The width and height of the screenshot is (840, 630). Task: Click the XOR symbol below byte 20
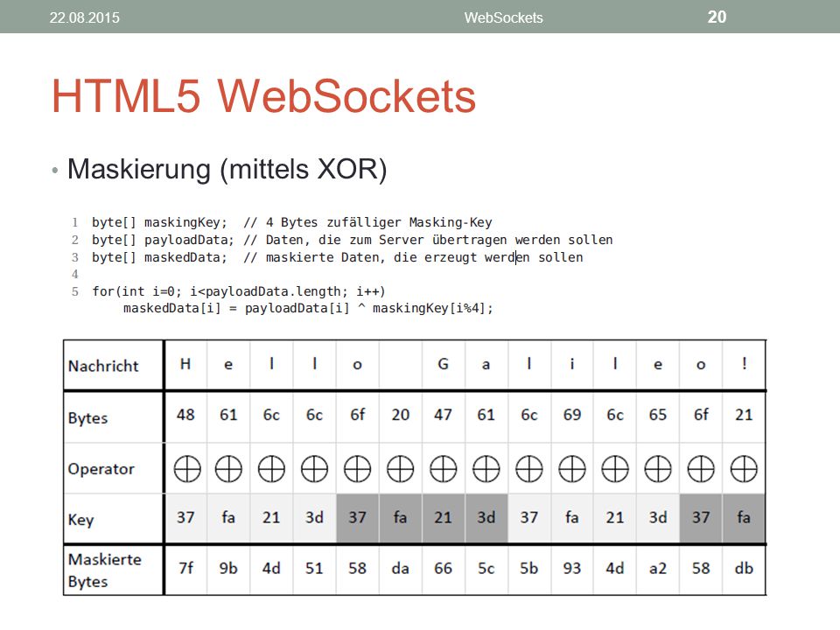point(400,469)
